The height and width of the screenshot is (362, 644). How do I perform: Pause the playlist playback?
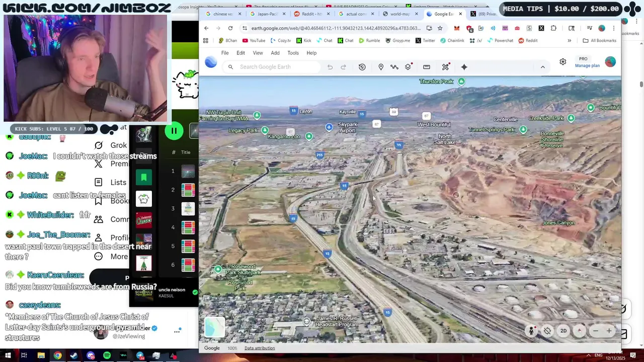(174, 131)
